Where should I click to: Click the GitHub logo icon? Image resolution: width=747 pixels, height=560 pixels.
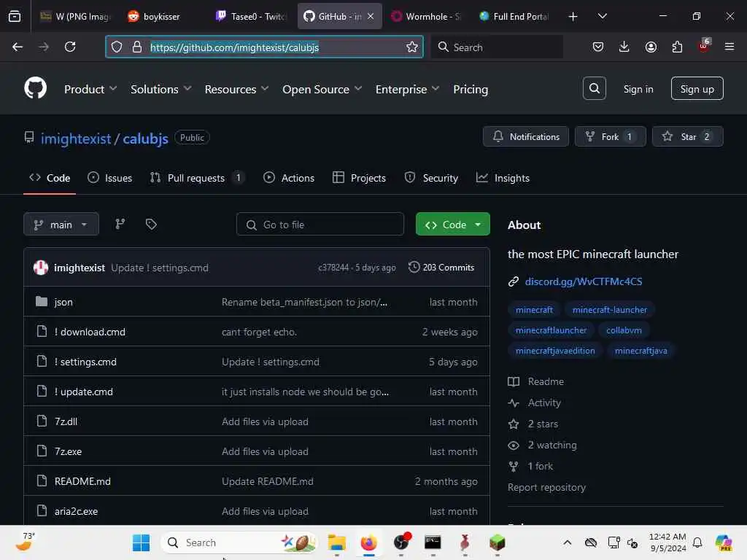(35, 88)
